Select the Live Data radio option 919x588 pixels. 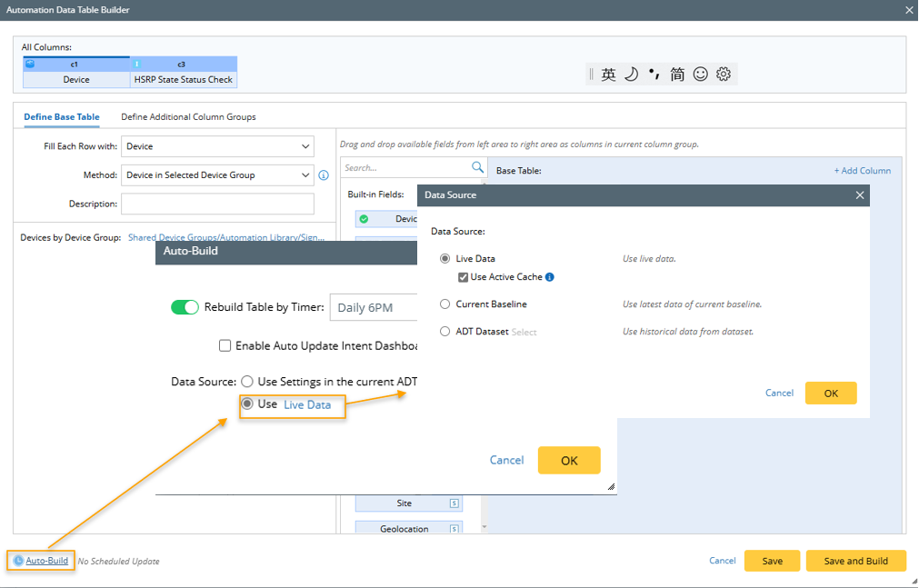point(445,258)
